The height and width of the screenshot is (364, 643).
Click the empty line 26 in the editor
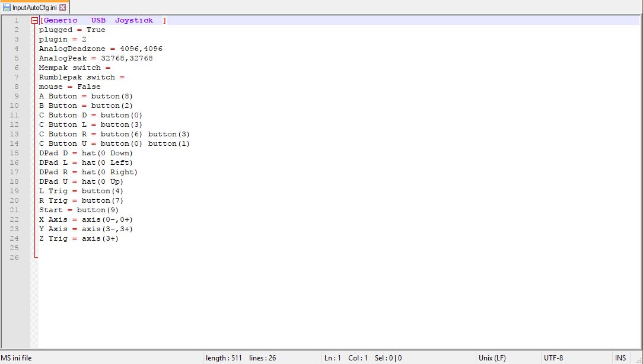click(178, 257)
